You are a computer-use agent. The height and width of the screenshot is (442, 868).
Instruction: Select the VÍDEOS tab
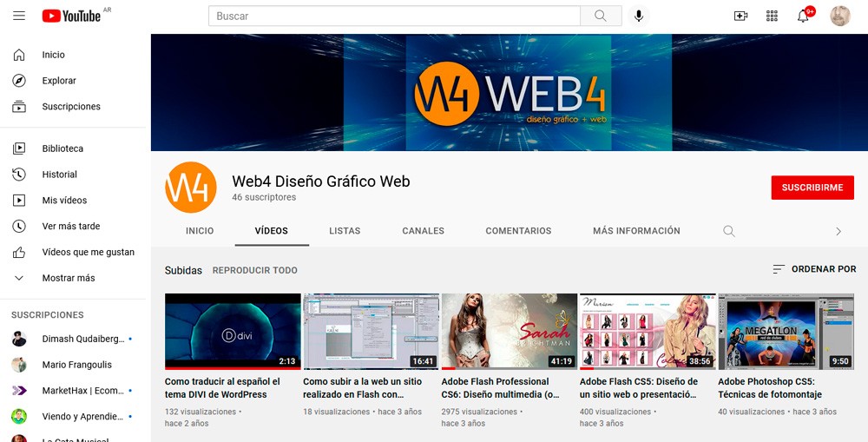coord(271,231)
